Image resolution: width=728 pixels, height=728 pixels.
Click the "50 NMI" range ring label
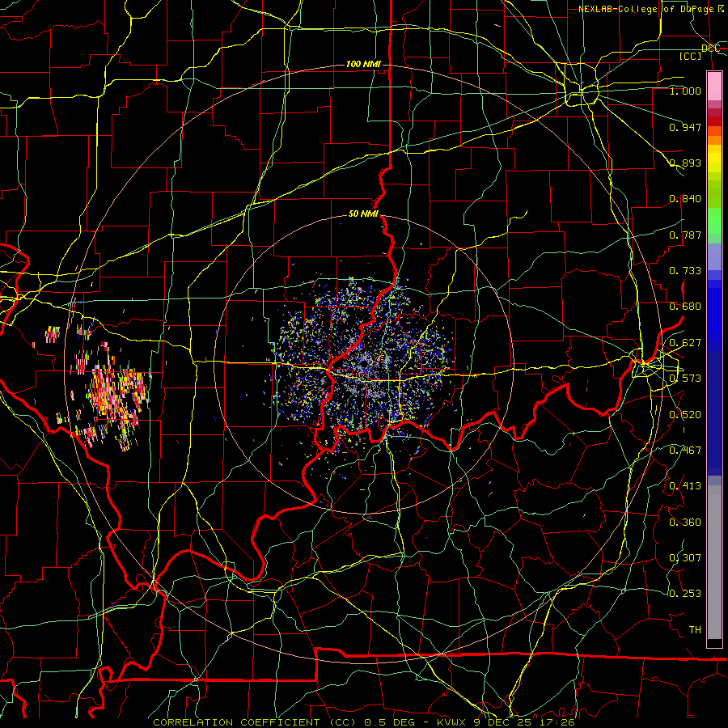click(x=363, y=214)
